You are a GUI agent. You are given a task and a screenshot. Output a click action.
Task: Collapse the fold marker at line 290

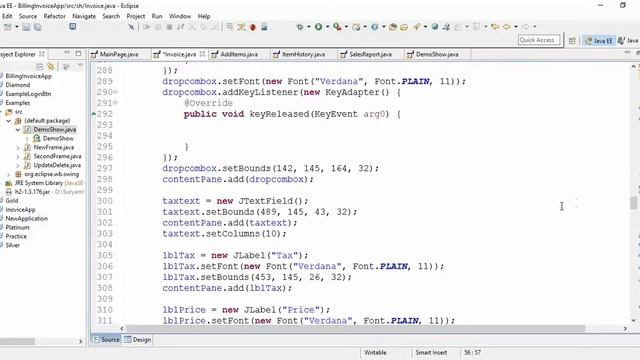point(116,92)
